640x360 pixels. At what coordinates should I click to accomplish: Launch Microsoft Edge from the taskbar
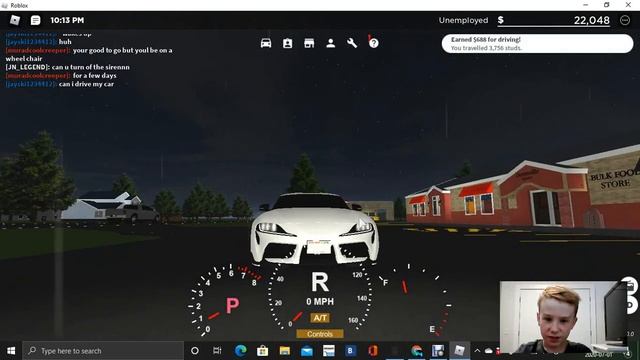click(240, 351)
